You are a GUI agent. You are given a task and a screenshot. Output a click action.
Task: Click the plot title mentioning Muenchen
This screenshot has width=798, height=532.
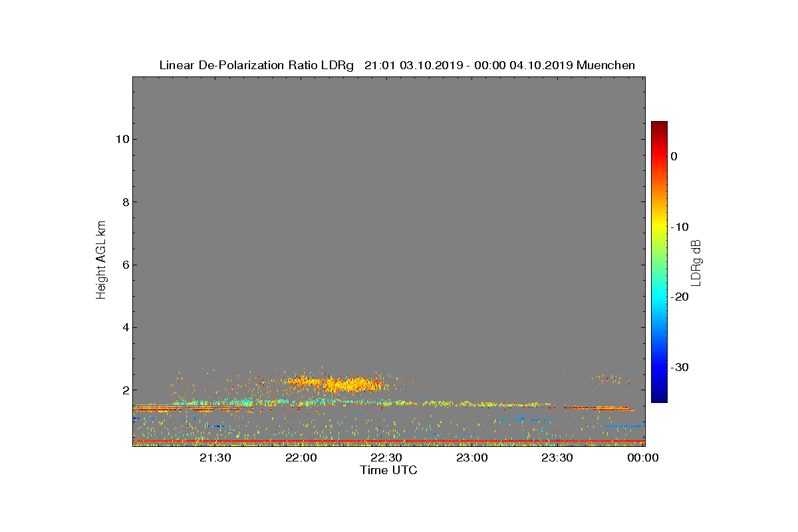397,65
